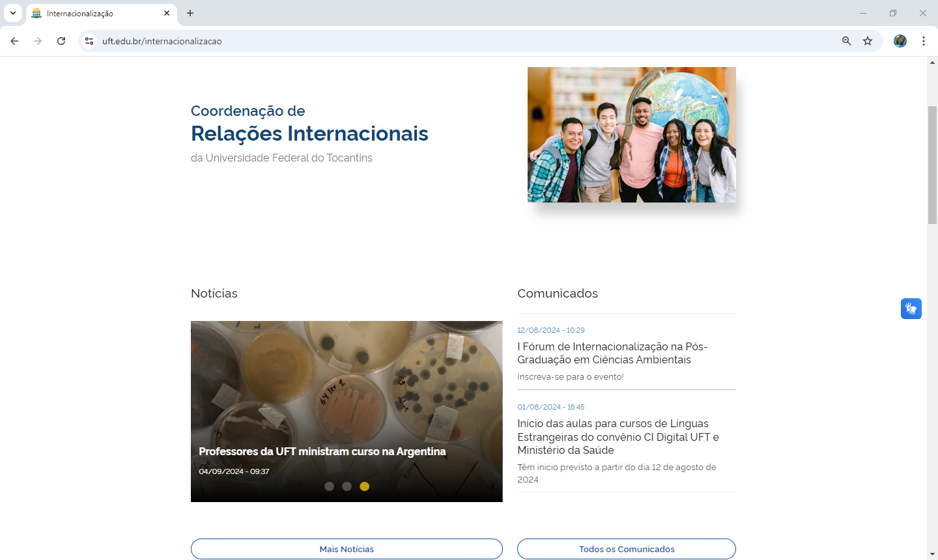Open I Fórum de Internacionalização announcement

point(612,353)
